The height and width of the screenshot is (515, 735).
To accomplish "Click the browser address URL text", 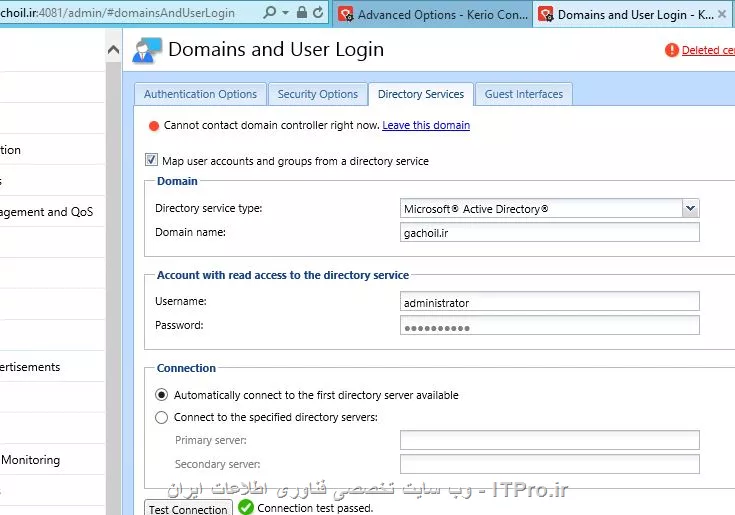I will point(117,13).
